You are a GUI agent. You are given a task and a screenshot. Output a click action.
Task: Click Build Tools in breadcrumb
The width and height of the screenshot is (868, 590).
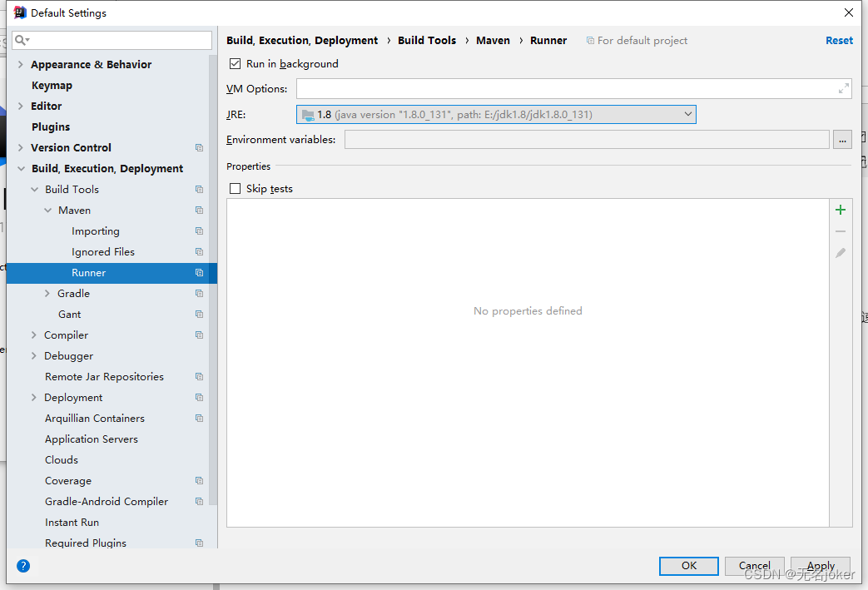[x=427, y=41]
